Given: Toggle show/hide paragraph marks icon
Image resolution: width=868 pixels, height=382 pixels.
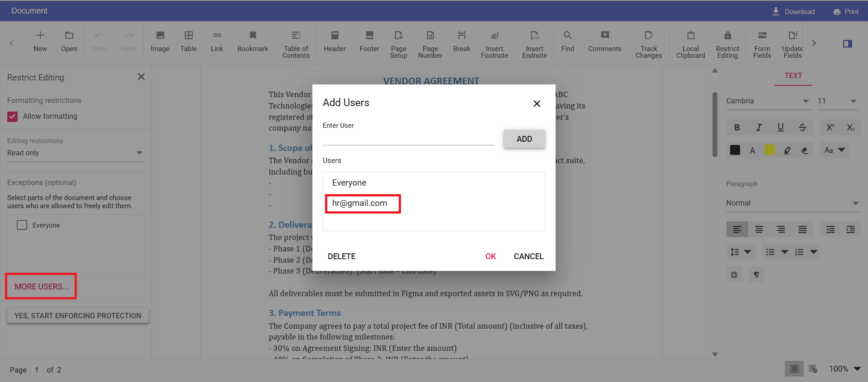Looking at the screenshot, I should (756, 275).
